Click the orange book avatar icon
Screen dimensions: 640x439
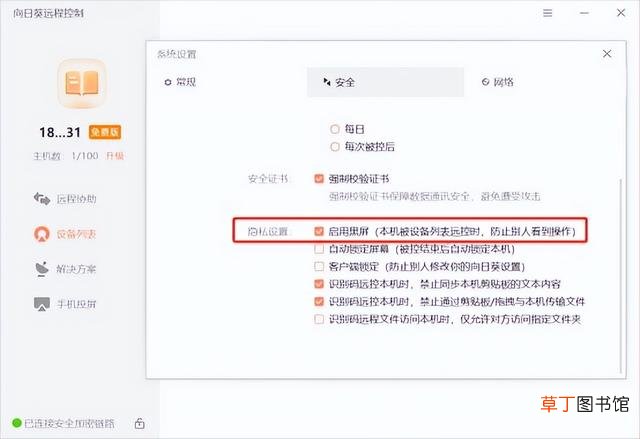pos(82,83)
